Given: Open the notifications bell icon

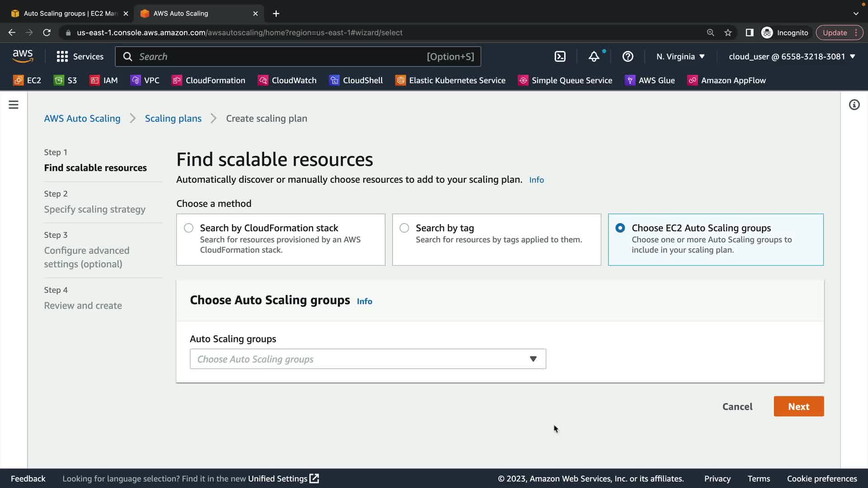Looking at the screenshot, I should point(594,56).
